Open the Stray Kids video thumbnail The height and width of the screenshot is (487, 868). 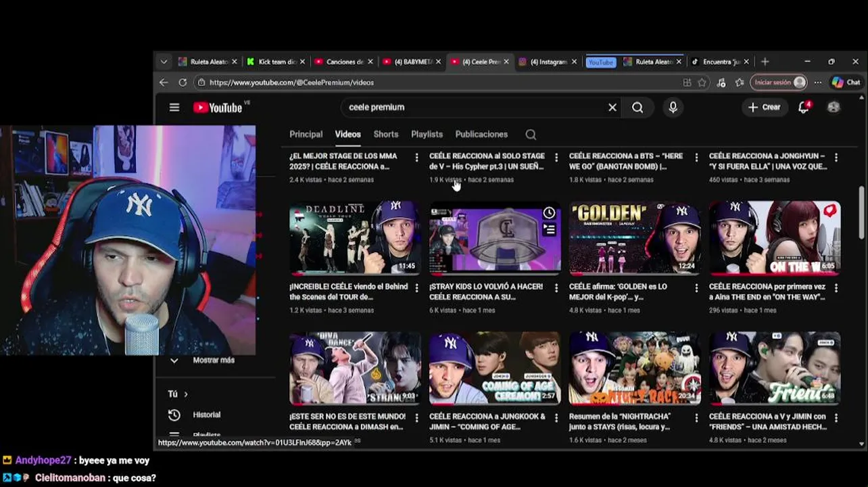click(x=495, y=237)
